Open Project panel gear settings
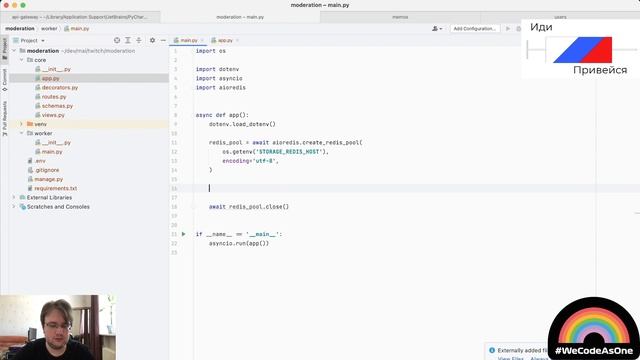Screen dimensions: 640x360 (152, 40)
